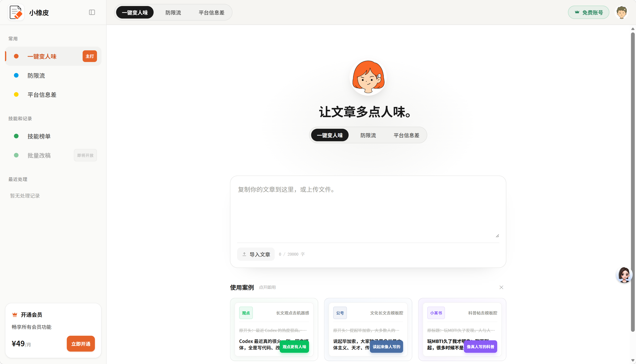Open 平台信息差 in the sidebar
Screen dimensions: 636x364
(53, 95)
